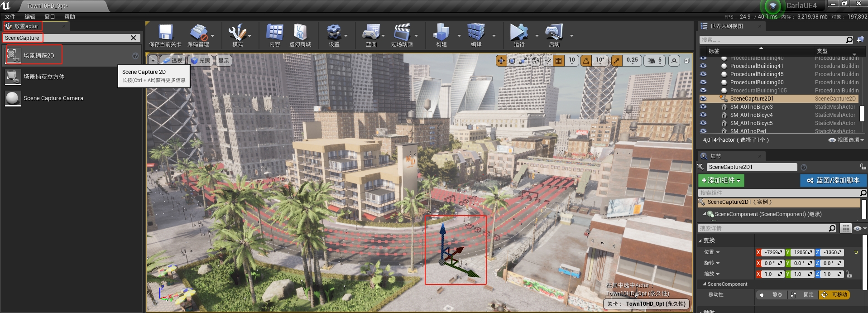Hide SceneCapture2D1 using its eye icon
Image resolution: width=868 pixels, height=313 pixels.
(703, 98)
